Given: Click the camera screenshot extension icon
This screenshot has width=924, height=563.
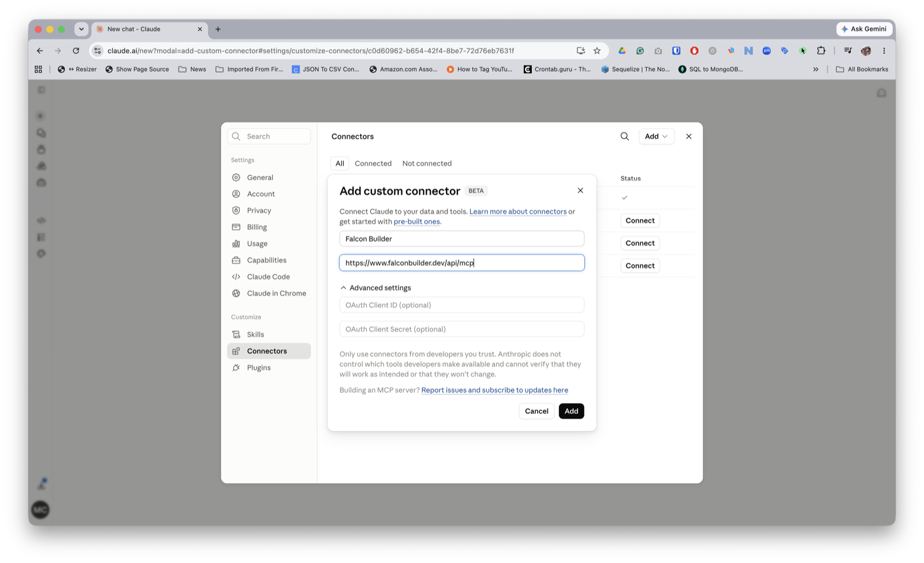Looking at the screenshot, I should [658, 51].
